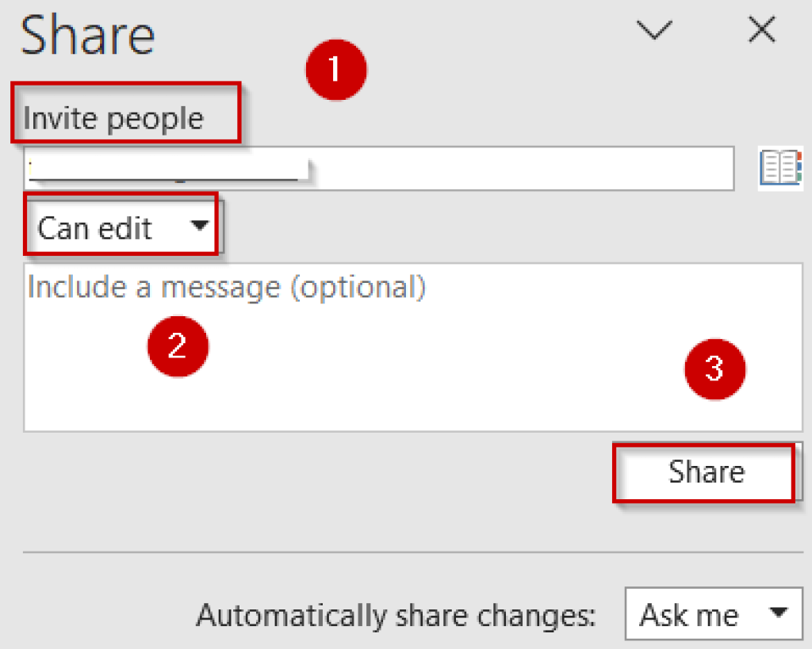
Task: Click the red step 3 marker
Action: (714, 368)
